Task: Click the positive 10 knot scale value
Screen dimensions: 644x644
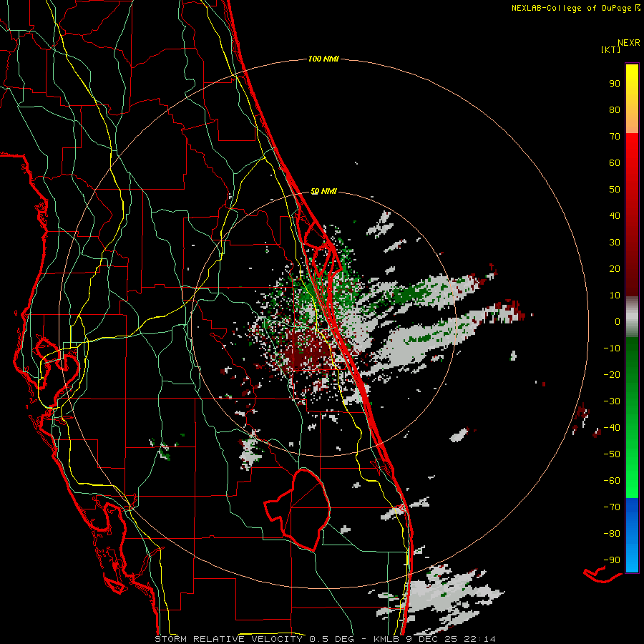Action: tap(615, 296)
